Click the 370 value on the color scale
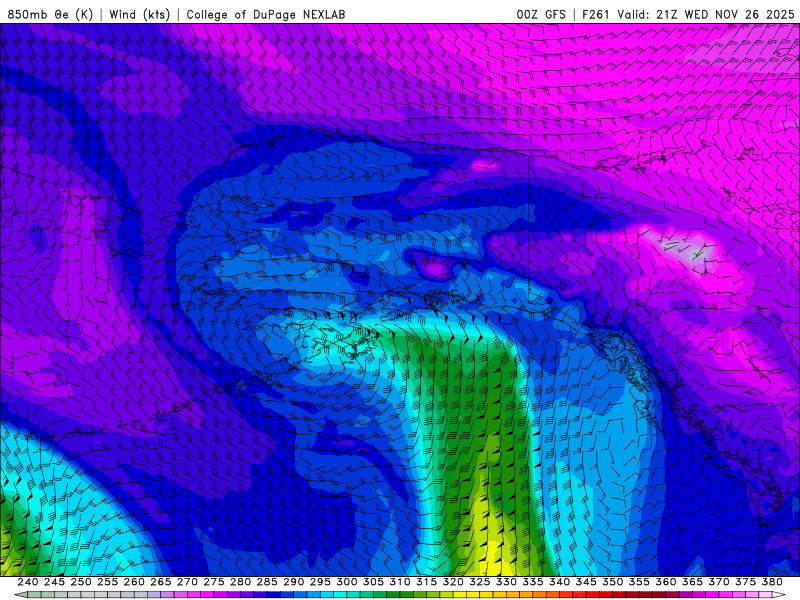The height and width of the screenshot is (600, 800). click(719, 582)
